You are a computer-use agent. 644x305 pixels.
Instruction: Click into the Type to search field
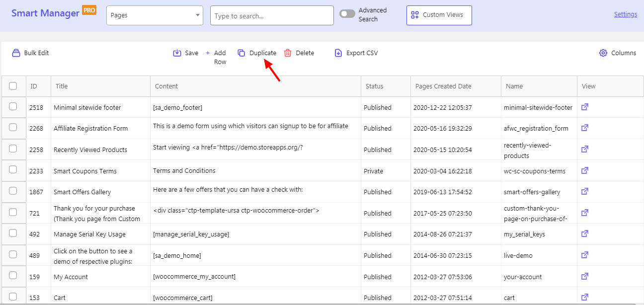coord(272,15)
